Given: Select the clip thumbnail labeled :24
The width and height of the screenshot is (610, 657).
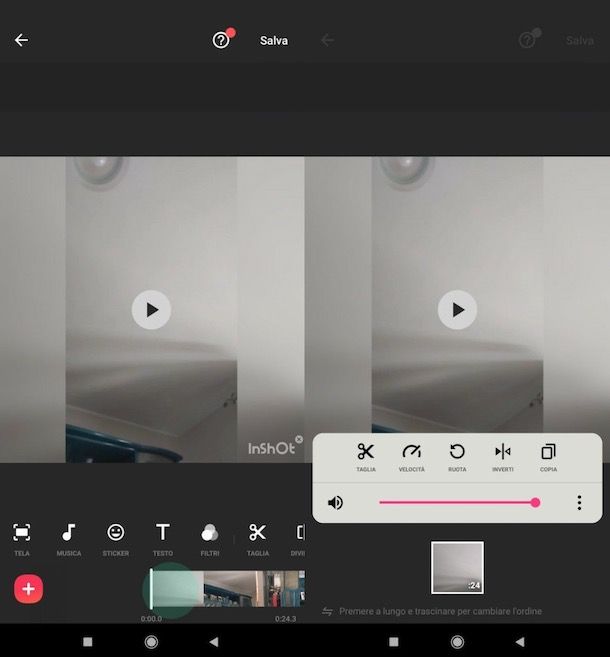Looking at the screenshot, I should pyautogui.click(x=458, y=567).
